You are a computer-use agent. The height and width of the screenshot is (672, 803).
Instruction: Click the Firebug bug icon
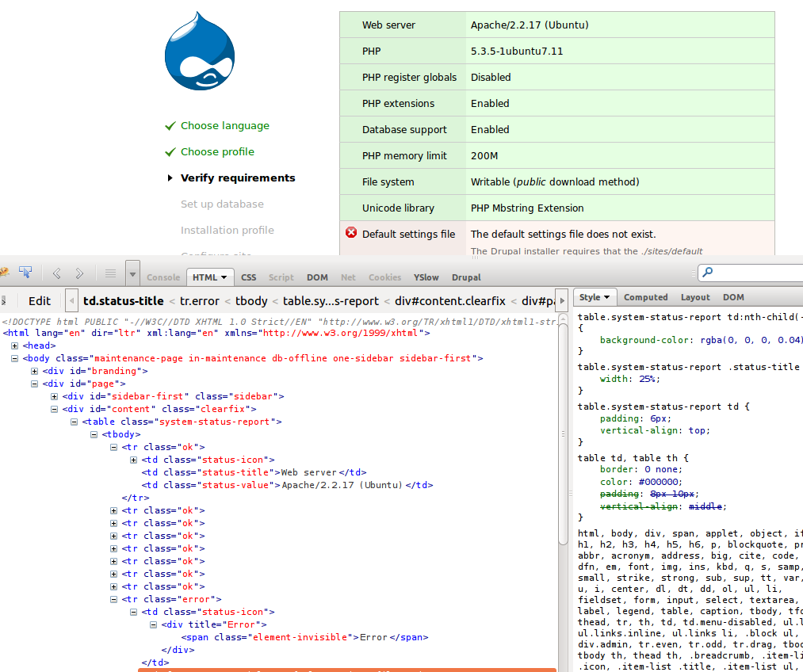point(4,273)
